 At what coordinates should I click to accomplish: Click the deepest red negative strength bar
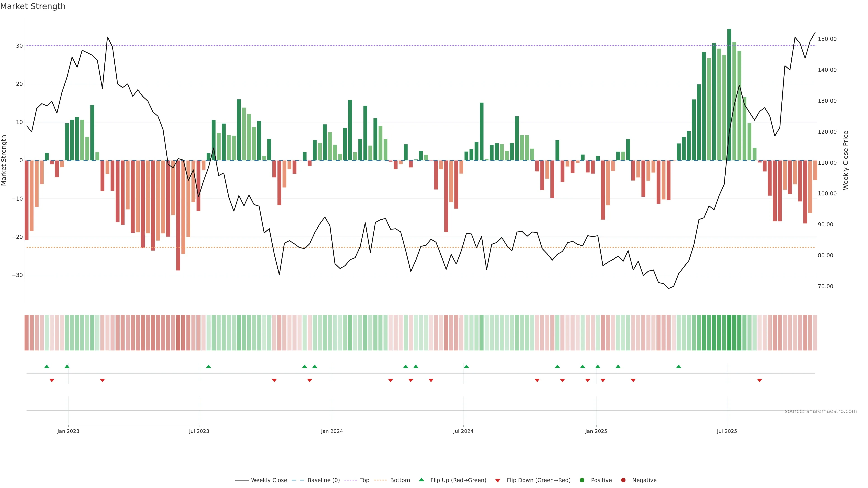(x=178, y=216)
